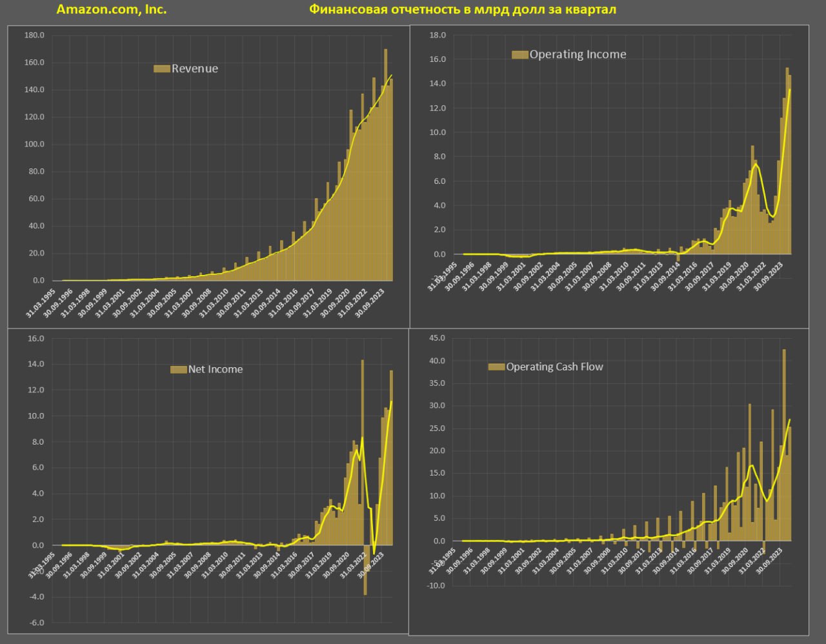The width and height of the screenshot is (826, 644).
Task: Click the tallest Net Income bar
Action: (x=363, y=452)
